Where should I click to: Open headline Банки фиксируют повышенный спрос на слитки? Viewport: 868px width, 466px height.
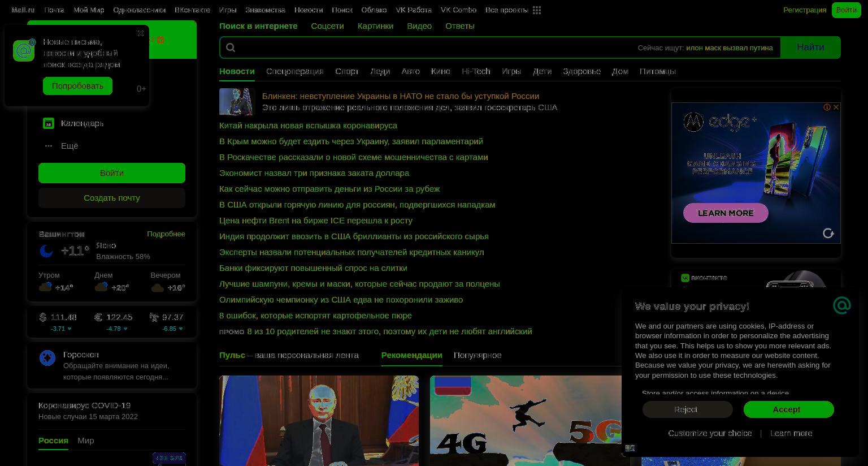(313, 268)
